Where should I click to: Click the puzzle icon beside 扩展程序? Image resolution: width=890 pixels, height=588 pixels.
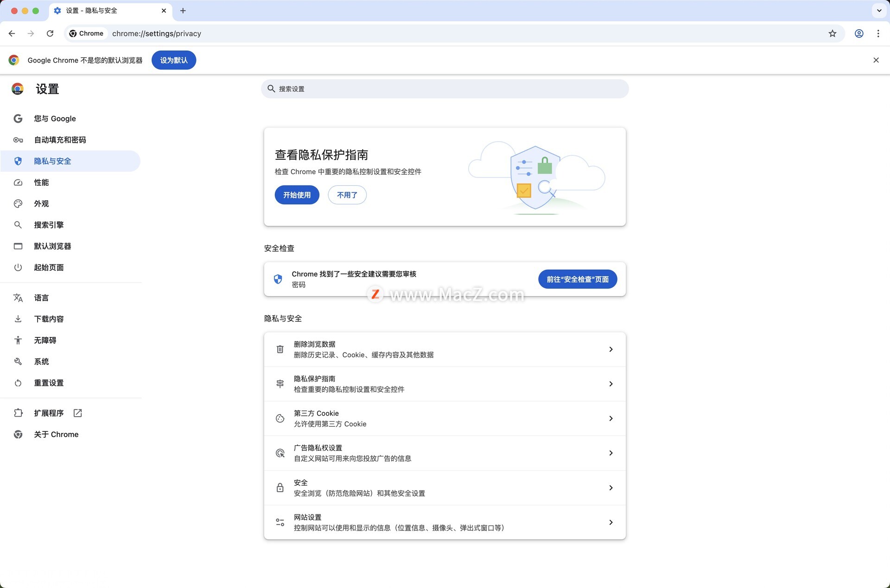click(x=18, y=413)
